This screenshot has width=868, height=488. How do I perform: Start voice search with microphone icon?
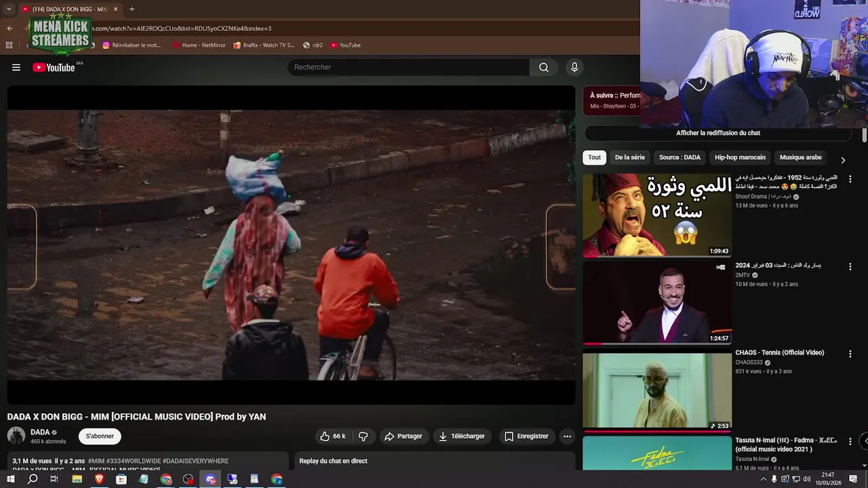click(x=574, y=67)
